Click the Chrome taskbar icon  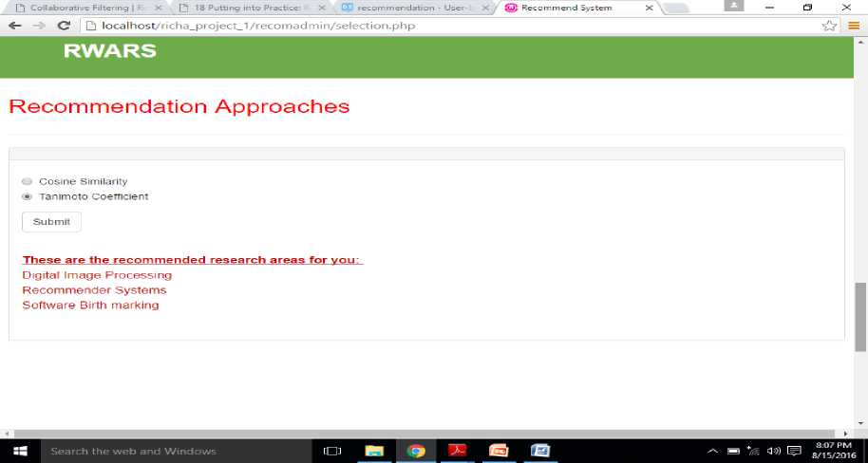point(416,451)
